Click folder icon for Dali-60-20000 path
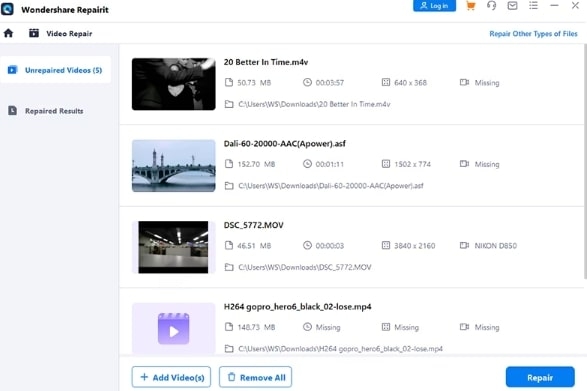This screenshot has width=587, height=391. coord(229,186)
